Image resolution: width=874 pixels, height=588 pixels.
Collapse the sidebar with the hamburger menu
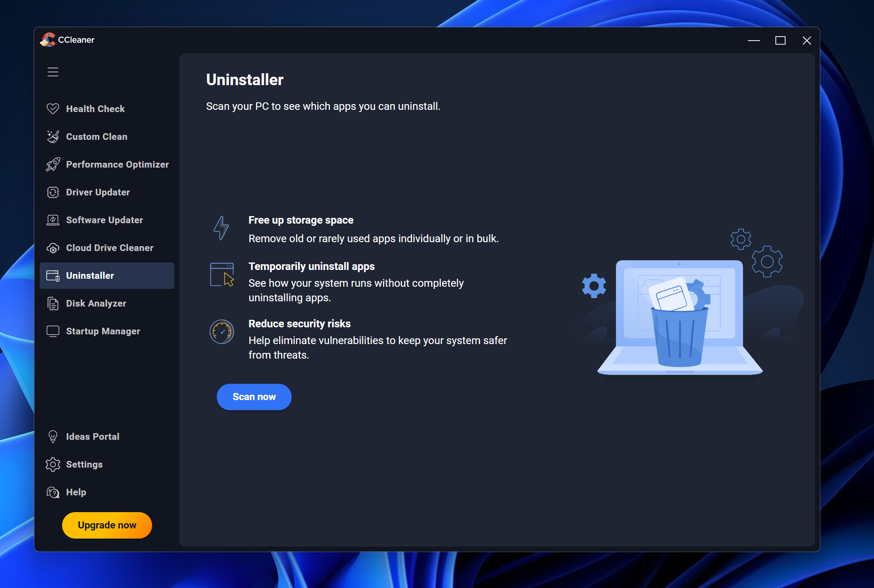pyautogui.click(x=53, y=71)
